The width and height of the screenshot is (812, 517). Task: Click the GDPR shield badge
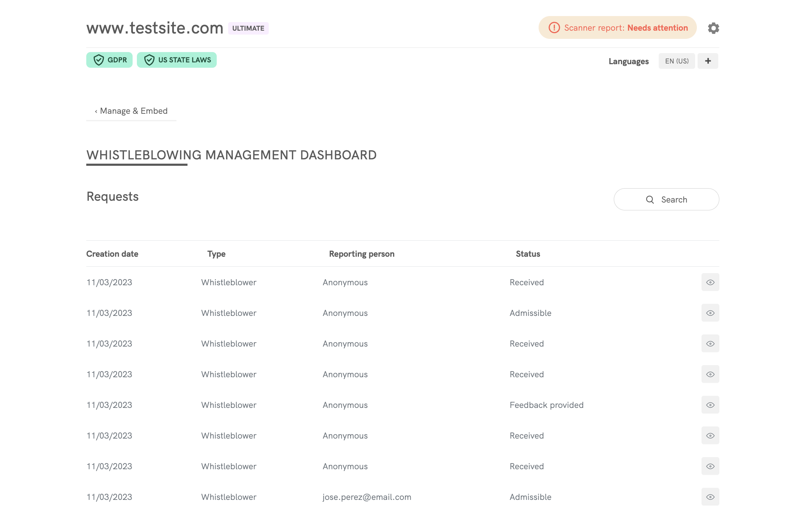(109, 60)
